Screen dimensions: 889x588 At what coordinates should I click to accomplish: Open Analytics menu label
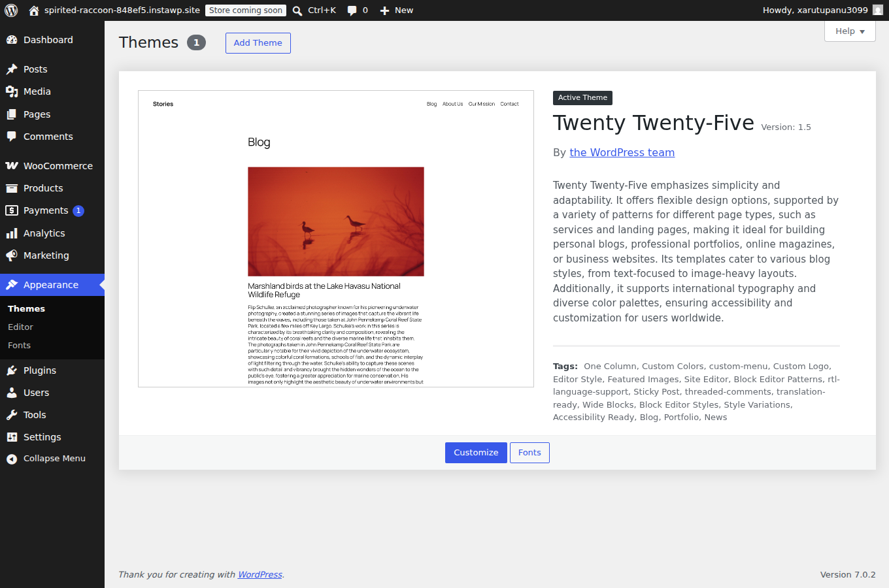44,233
